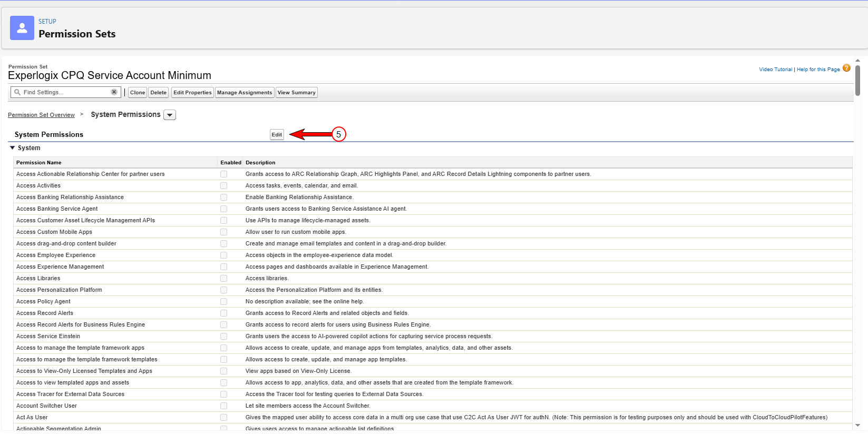The image size is (868, 434).
Task: Click 'Let site members access the Account Switcher.' text
Action: point(308,406)
